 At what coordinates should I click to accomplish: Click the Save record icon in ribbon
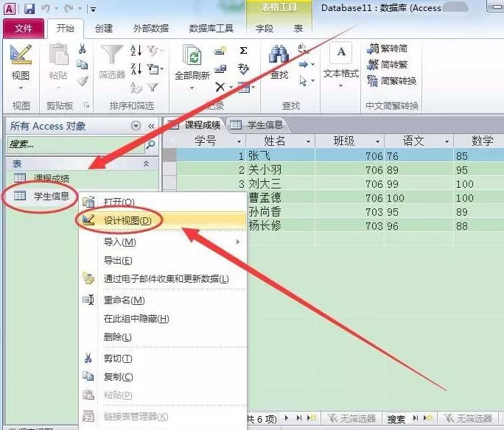[x=220, y=68]
